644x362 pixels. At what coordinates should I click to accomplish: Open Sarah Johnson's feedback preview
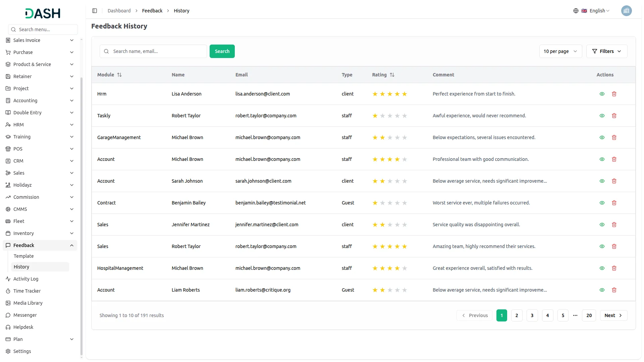coord(602,181)
